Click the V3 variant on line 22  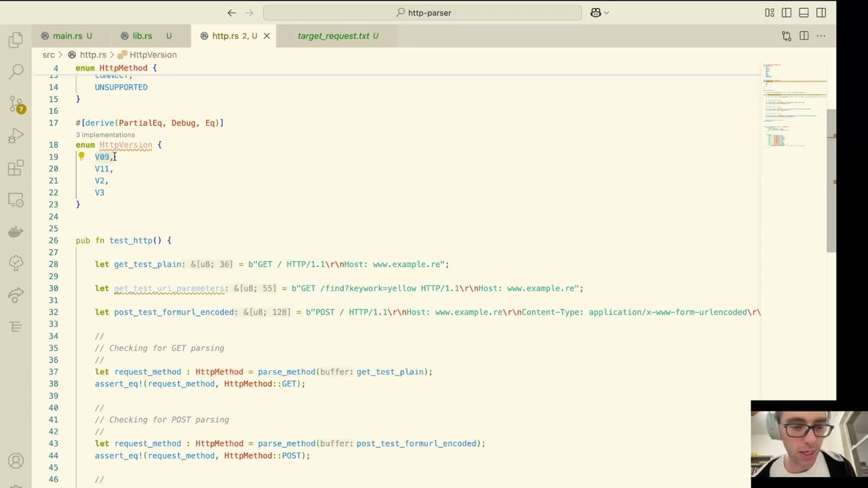[x=100, y=192]
